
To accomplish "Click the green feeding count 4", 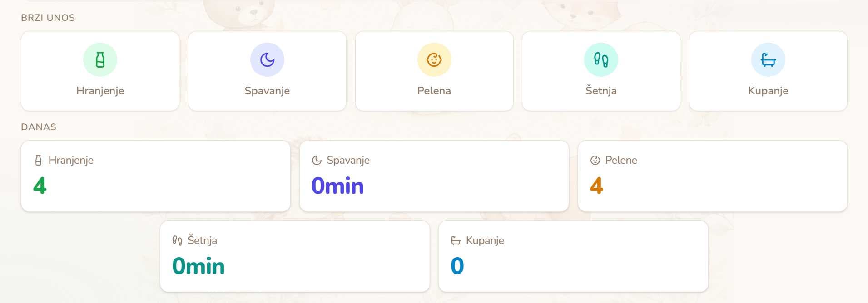I will pyautogui.click(x=39, y=185).
